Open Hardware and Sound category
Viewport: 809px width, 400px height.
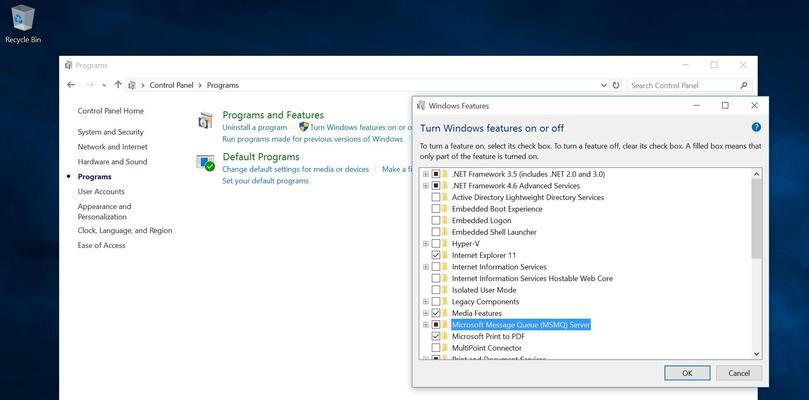tap(112, 162)
